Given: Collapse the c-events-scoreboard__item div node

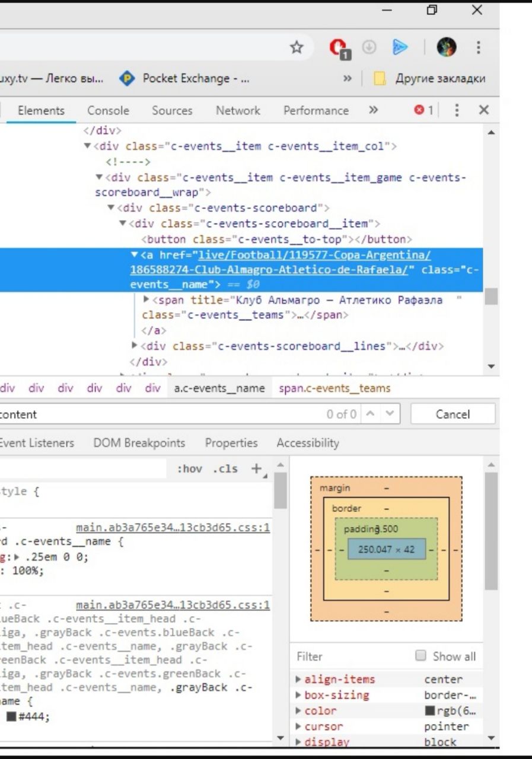Looking at the screenshot, I should (x=123, y=224).
